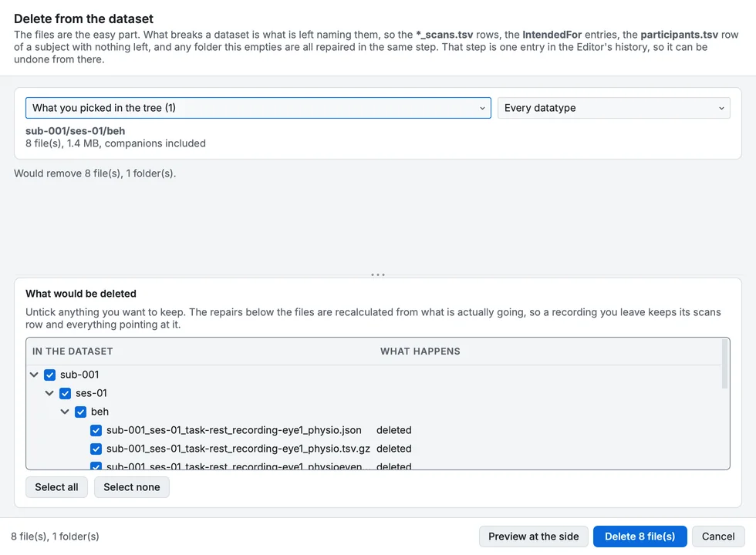This screenshot has width=756, height=555.
Task: Open the 'What you picked in the tree' dropdown
Action: pos(258,108)
